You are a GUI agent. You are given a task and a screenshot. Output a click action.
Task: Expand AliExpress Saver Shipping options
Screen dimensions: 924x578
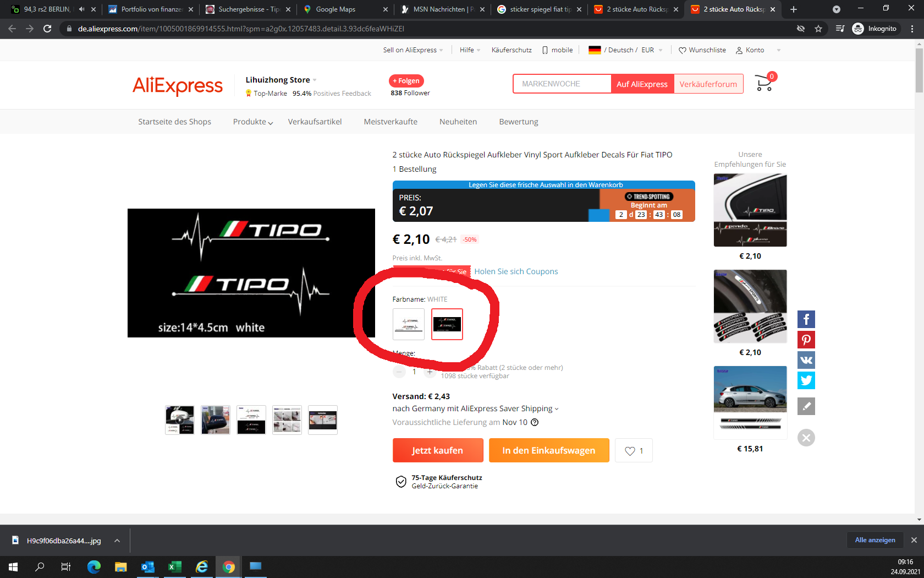556,409
